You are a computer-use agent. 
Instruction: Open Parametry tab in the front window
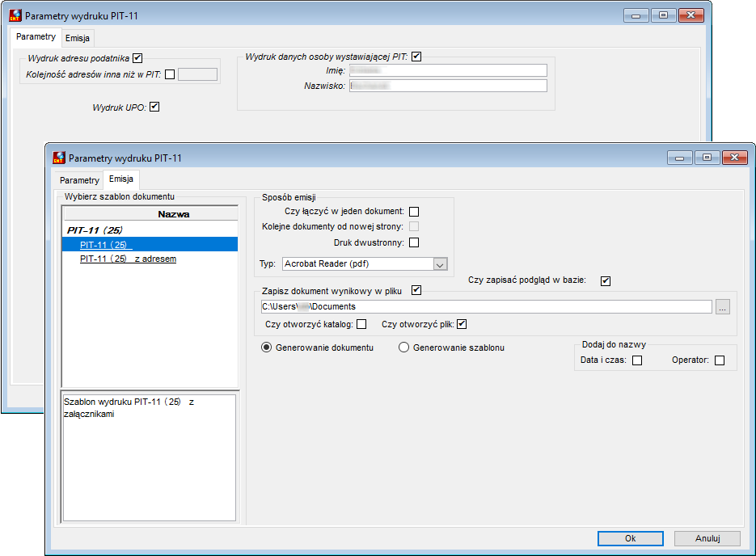click(79, 180)
